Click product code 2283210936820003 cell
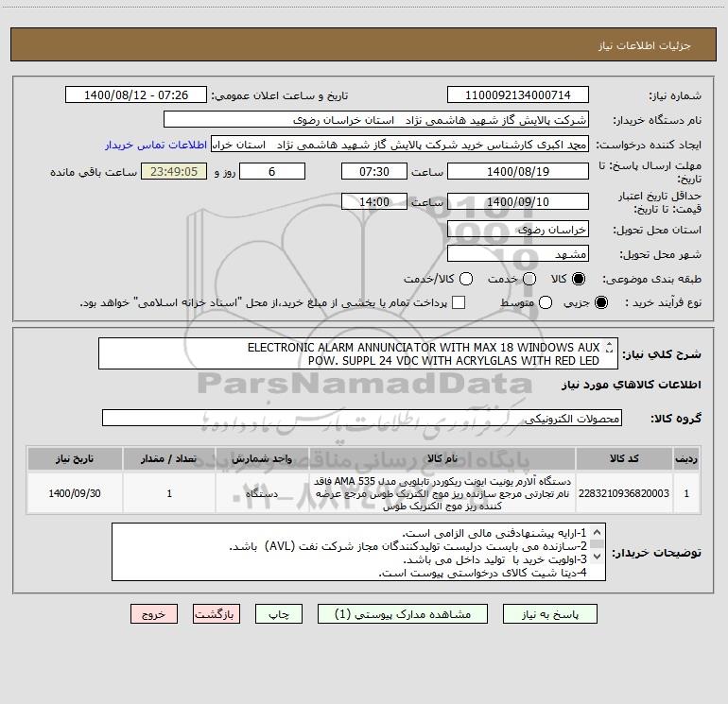Screen dimensions: 728x704 (x=624, y=493)
